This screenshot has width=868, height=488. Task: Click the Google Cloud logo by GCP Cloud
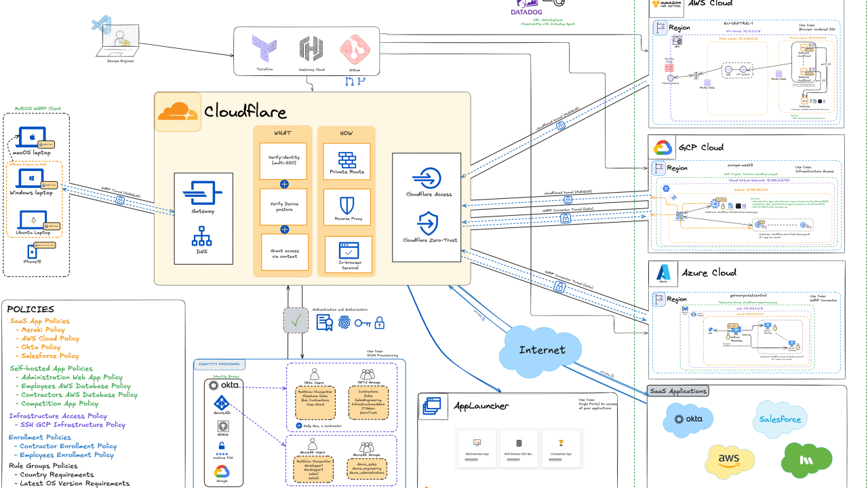click(x=663, y=147)
